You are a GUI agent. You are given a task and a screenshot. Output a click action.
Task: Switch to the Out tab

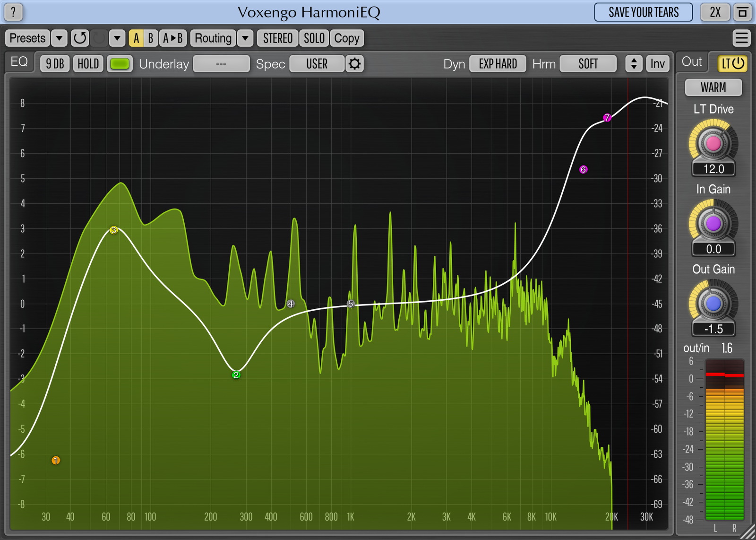691,62
